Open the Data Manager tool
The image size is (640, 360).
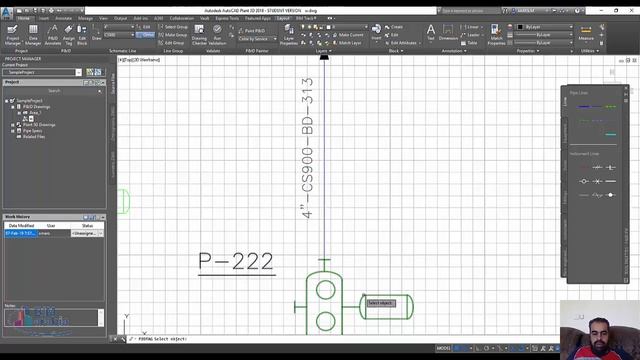click(x=33, y=34)
